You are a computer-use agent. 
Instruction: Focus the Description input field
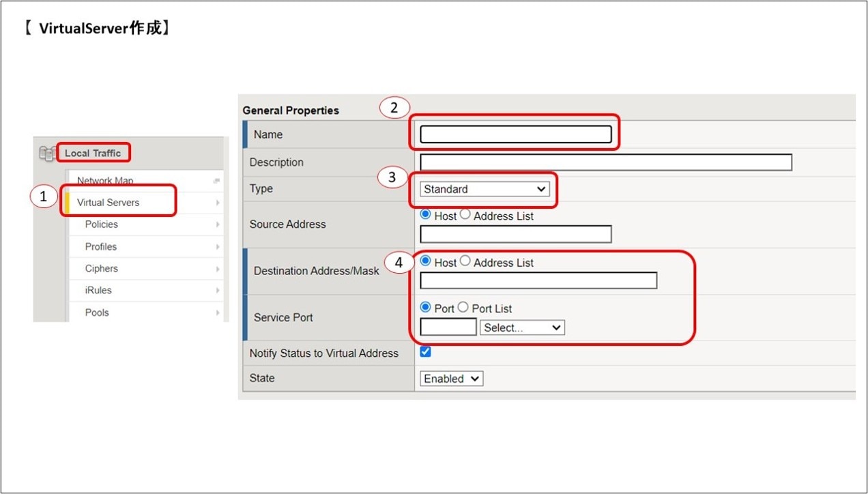pyautogui.click(x=605, y=162)
